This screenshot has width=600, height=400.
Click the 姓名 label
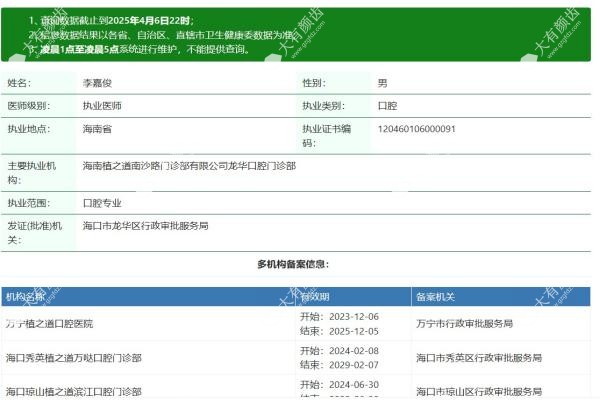tap(19, 83)
